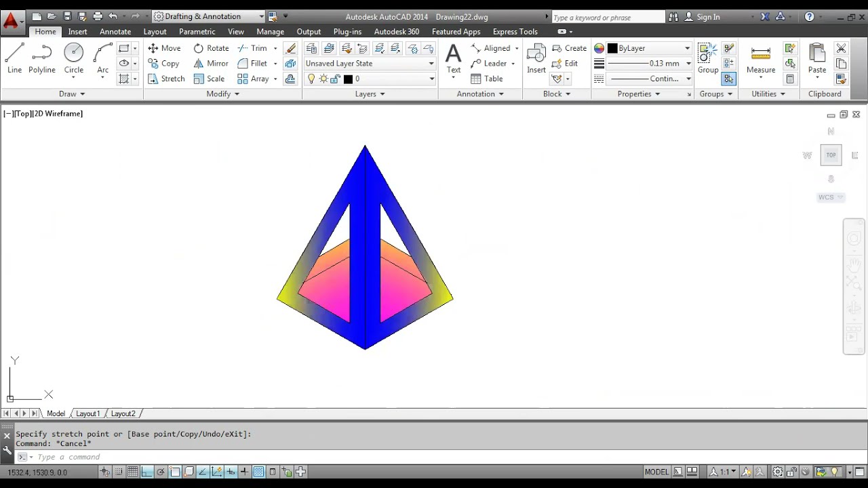Click the Scale tool
Screen dimensions: 868x488
(x=209, y=79)
